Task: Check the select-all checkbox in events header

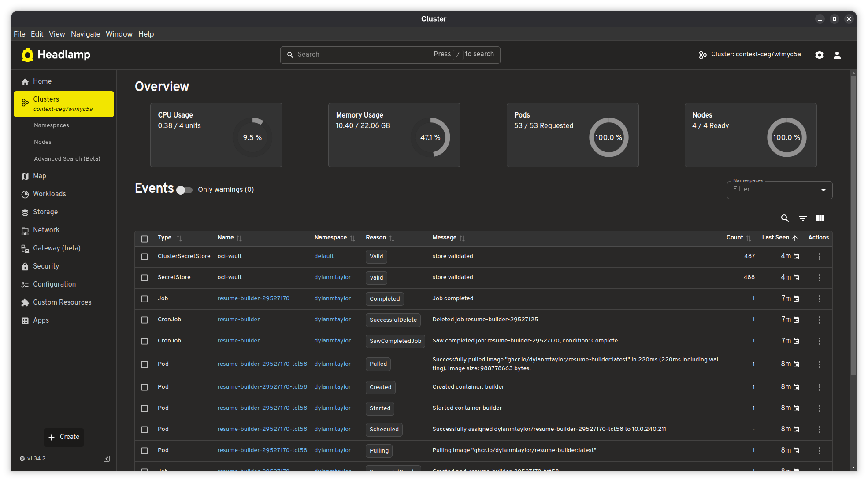Action: coord(145,239)
